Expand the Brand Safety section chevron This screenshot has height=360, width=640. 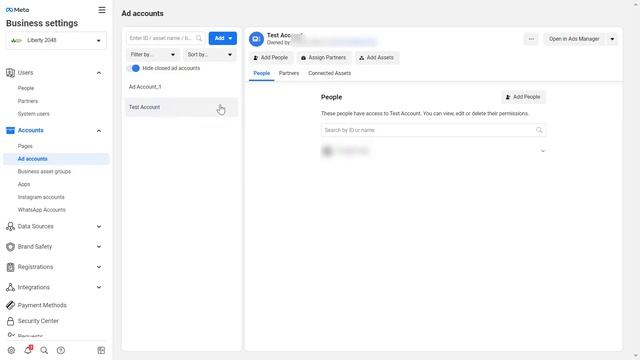point(99,247)
